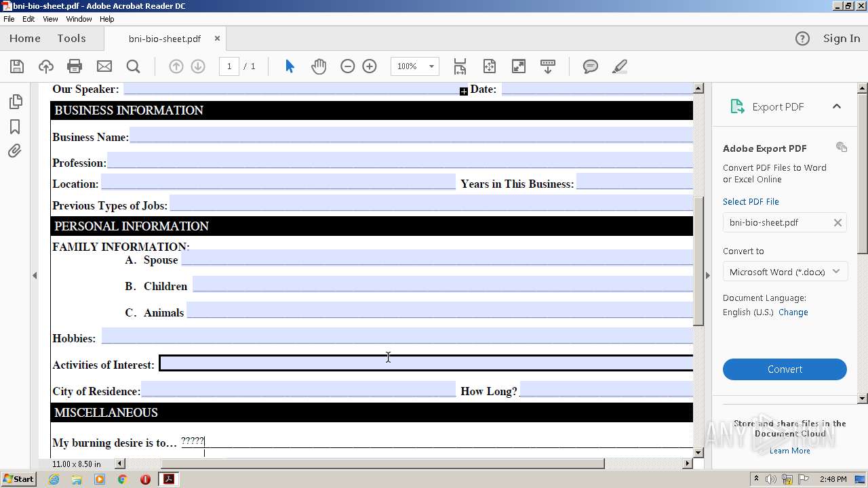Click the Location field
The width and height of the screenshot is (868, 488).
click(278, 182)
